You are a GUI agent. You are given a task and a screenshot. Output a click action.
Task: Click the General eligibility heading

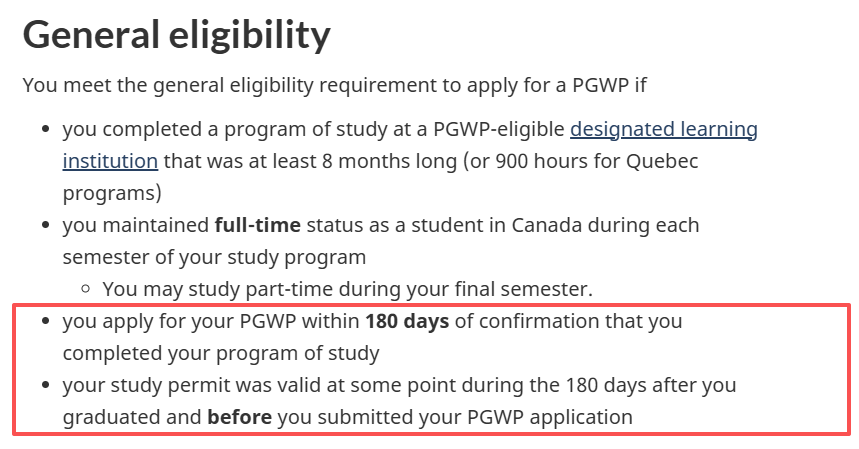pyautogui.click(x=176, y=35)
